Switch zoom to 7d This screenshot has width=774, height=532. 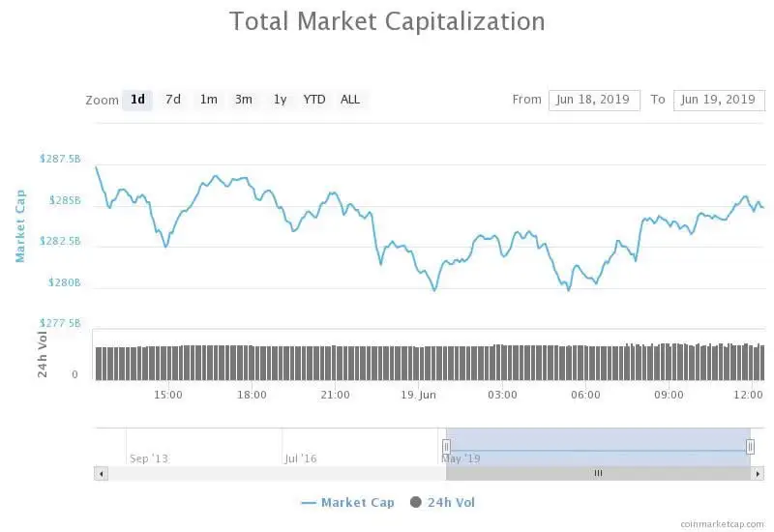(x=172, y=100)
